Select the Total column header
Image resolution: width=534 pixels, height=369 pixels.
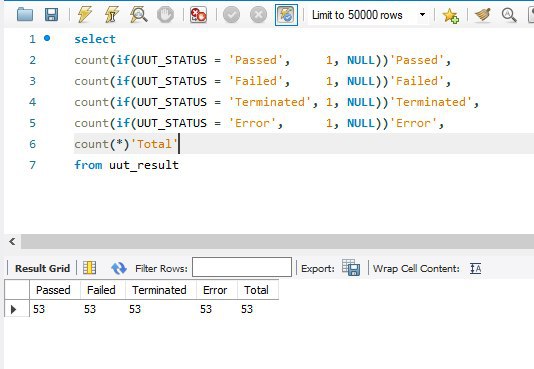[x=258, y=290]
